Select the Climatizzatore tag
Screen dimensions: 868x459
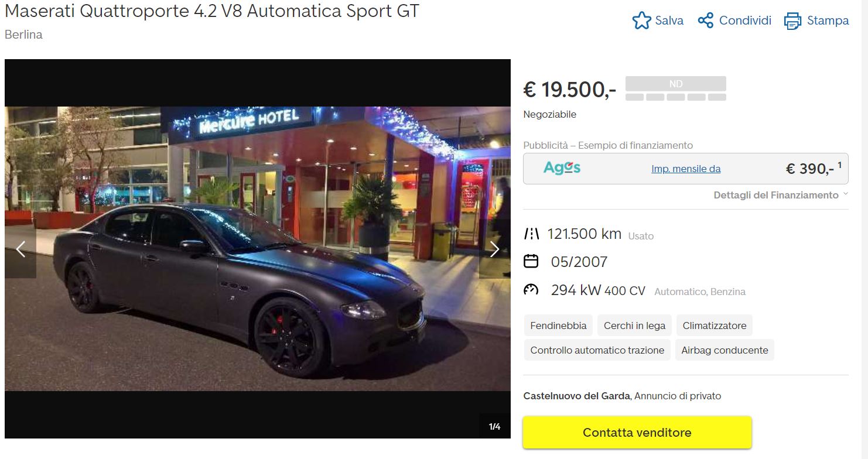[x=715, y=326]
